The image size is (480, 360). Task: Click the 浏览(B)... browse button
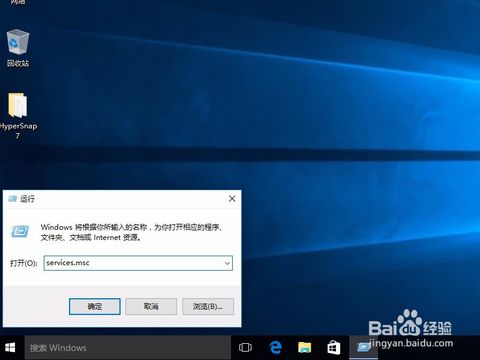pyautogui.click(x=208, y=306)
